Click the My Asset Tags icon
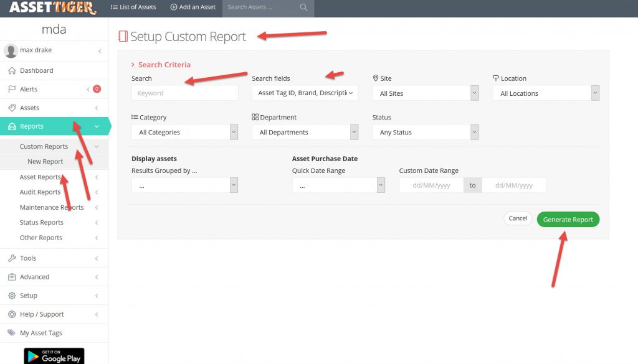The height and width of the screenshot is (364, 638). [12, 333]
